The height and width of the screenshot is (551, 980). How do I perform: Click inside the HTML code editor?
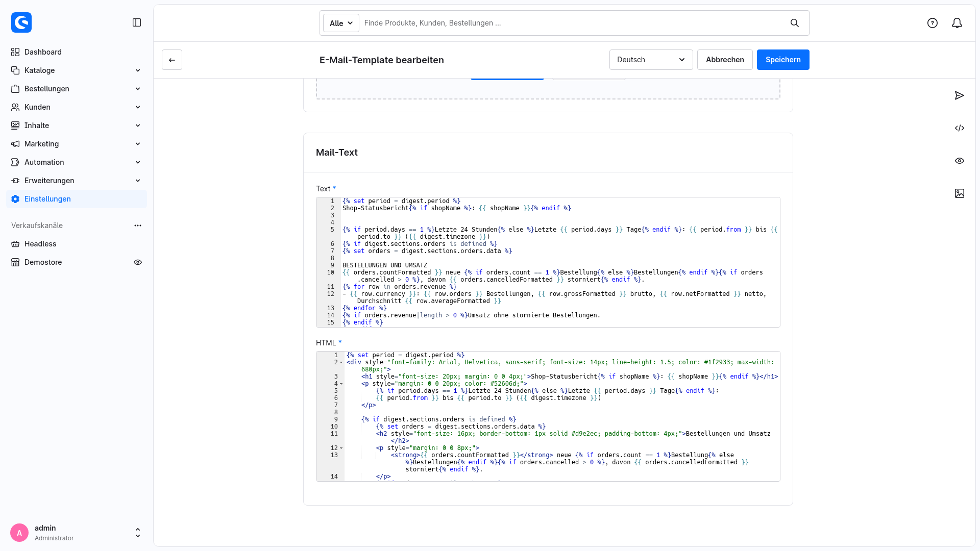tap(548, 416)
